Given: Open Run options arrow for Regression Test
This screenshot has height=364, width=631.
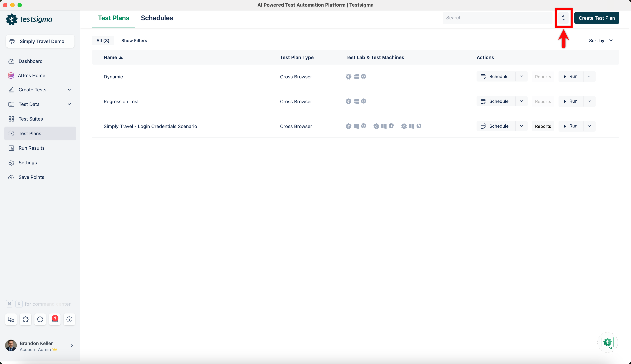Looking at the screenshot, I should (589, 101).
